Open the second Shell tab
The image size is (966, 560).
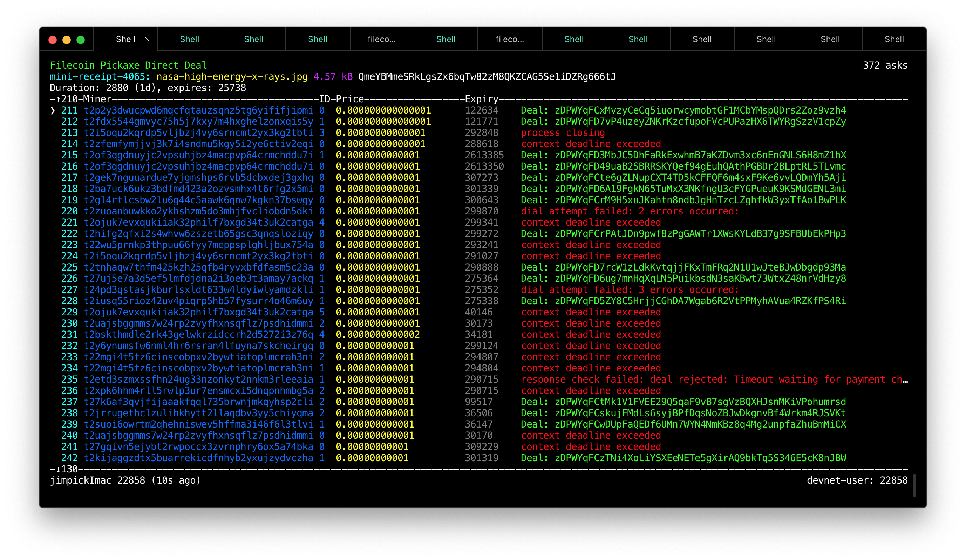(189, 39)
